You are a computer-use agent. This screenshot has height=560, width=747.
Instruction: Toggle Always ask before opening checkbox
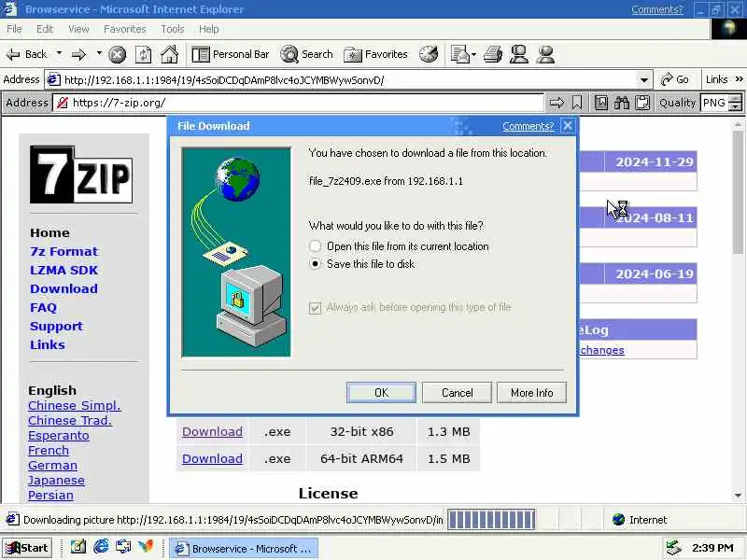[x=315, y=308]
